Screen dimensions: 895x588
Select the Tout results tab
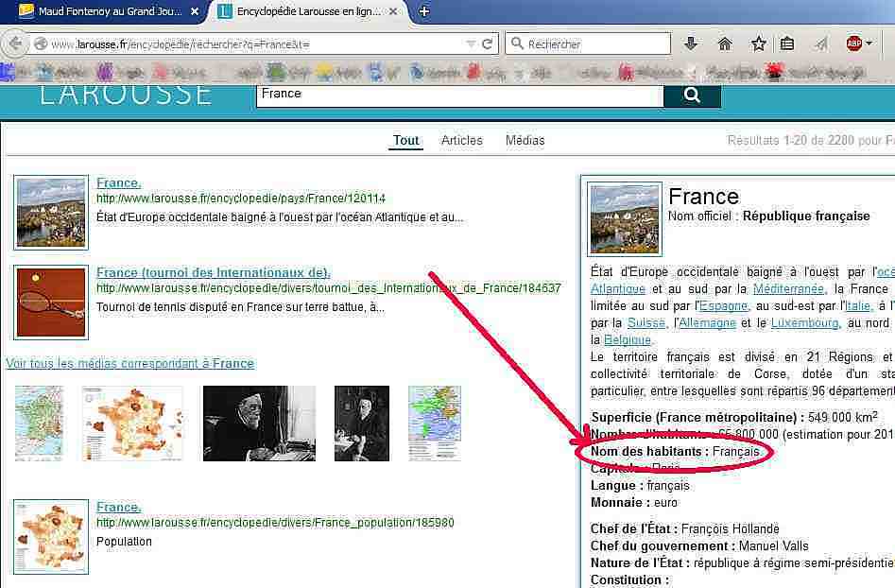[405, 141]
